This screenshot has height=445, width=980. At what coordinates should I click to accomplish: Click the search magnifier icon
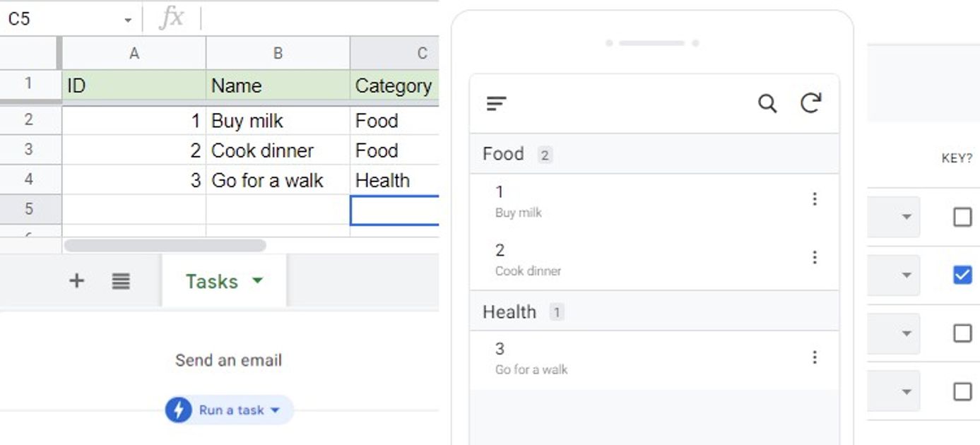click(767, 104)
